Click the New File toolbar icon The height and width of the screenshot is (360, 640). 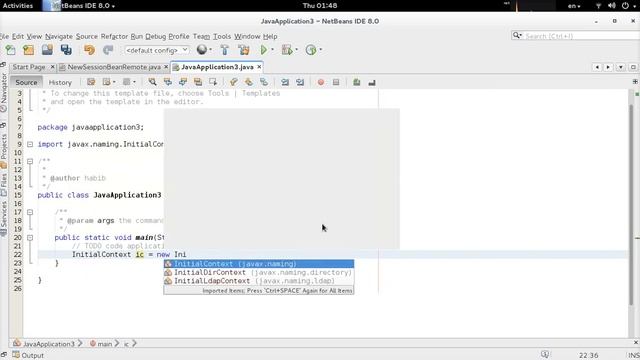(x=10, y=50)
